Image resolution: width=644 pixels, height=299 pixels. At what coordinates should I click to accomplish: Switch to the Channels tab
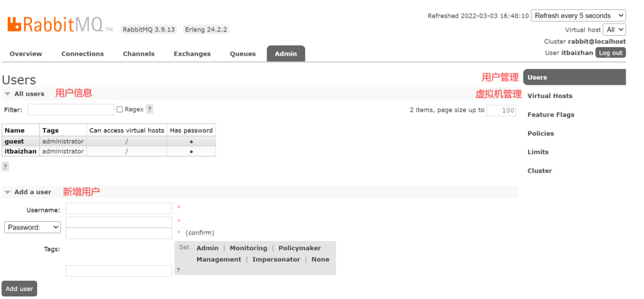pyautogui.click(x=139, y=54)
